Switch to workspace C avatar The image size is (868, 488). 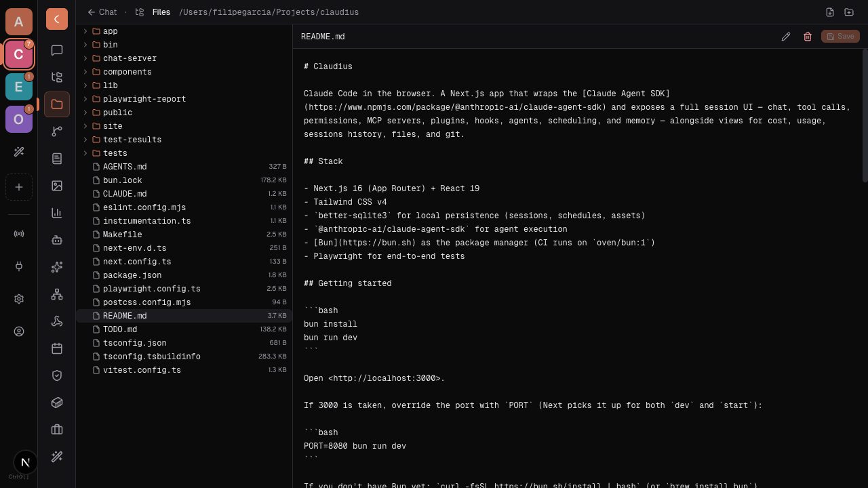coord(19,54)
